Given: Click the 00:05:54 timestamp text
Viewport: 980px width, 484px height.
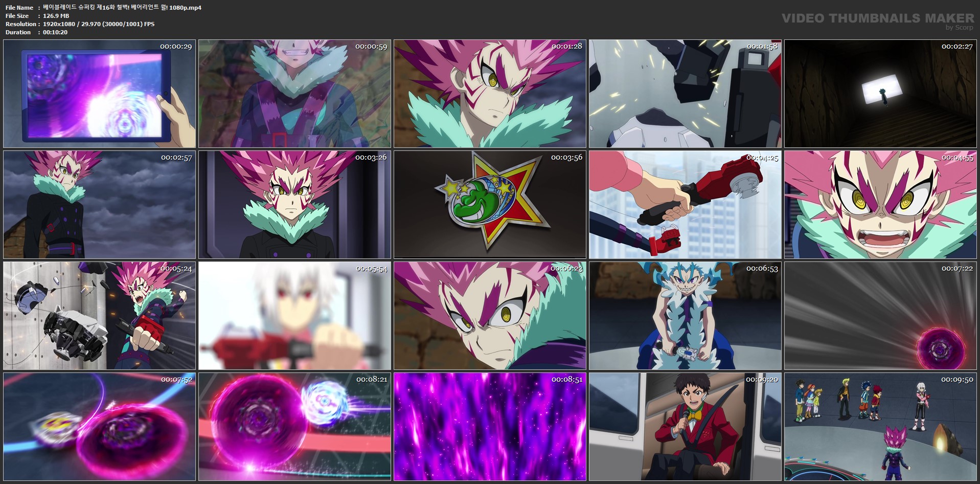Looking at the screenshot, I should click(371, 269).
